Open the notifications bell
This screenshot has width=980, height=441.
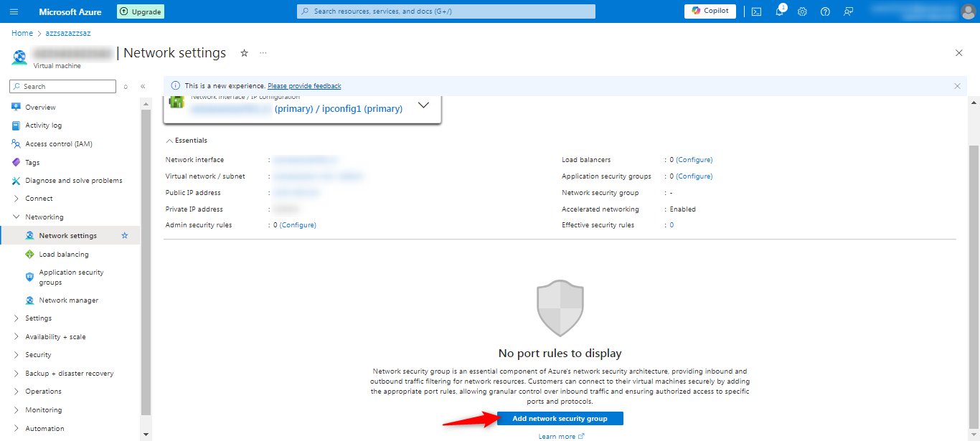[x=780, y=11]
